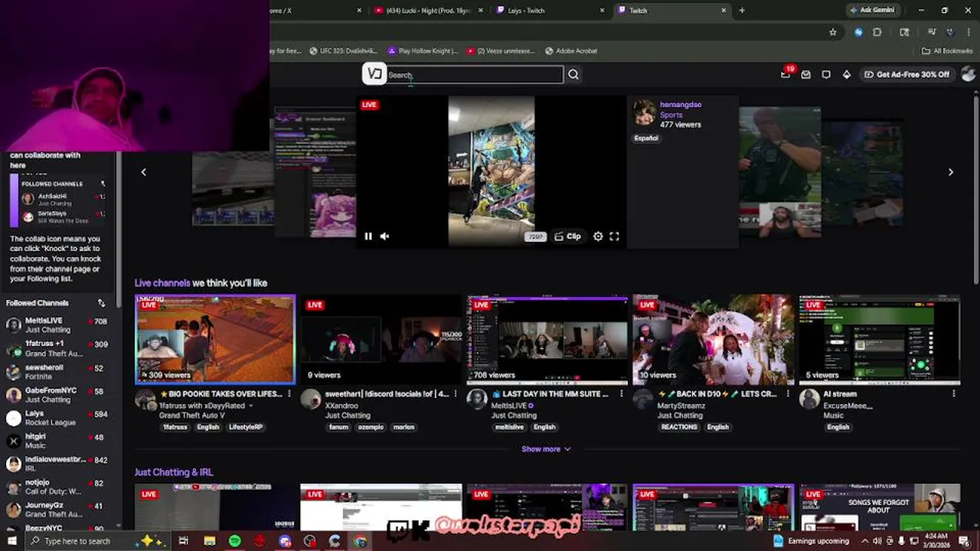This screenshot has width=980, height=551.
Task: Open the chat bubble icon in the Twitch header
Action: [x=826, y=74]
